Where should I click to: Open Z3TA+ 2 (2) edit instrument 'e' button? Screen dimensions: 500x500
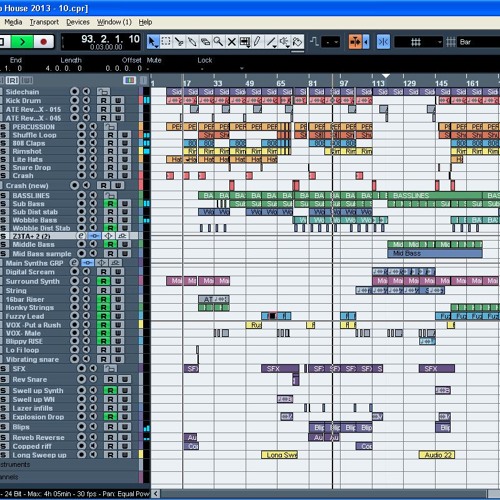coord(81,236)
